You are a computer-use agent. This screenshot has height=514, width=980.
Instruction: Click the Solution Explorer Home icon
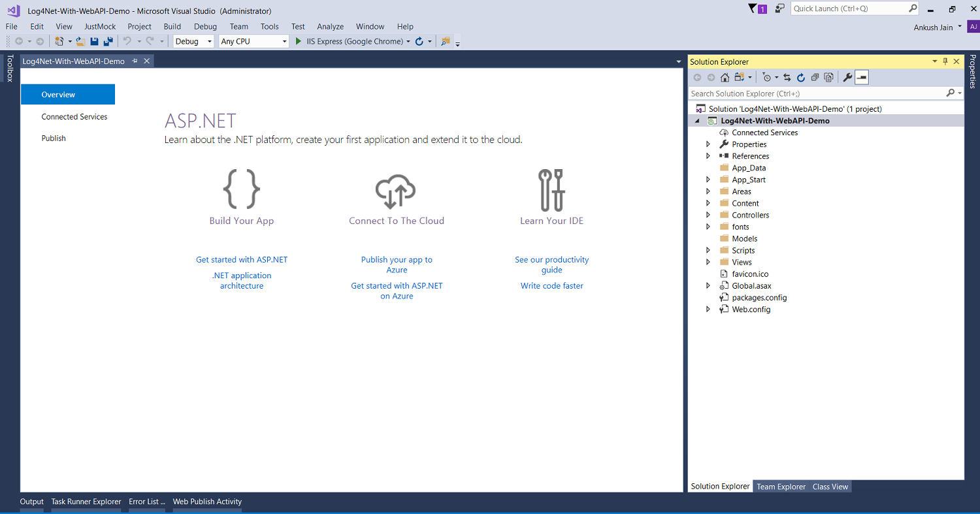pyautogui.click(x=725, y=78)
